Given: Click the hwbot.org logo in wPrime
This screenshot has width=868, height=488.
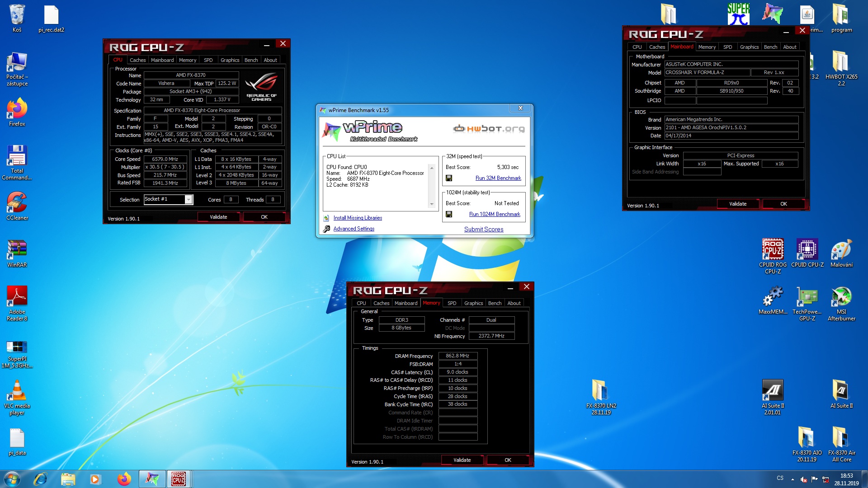Looking at the screenshot, I should click(489, 128).
